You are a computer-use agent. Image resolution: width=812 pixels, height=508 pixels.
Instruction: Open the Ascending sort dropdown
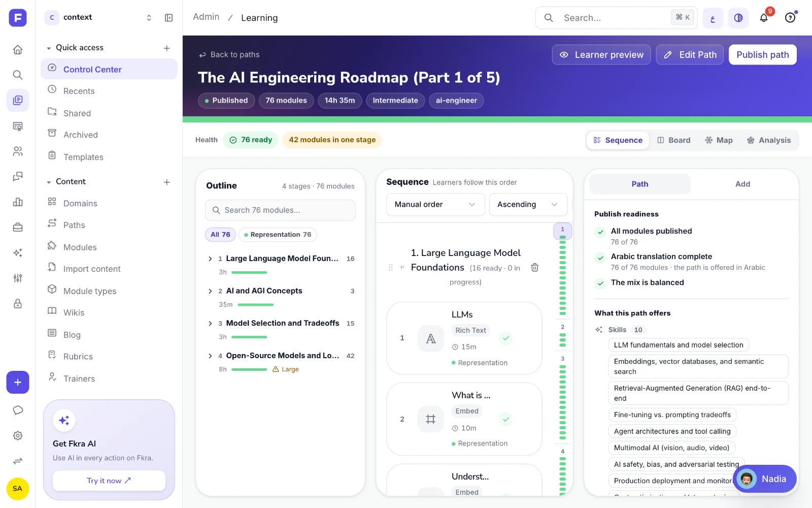(x=528, y=204)
